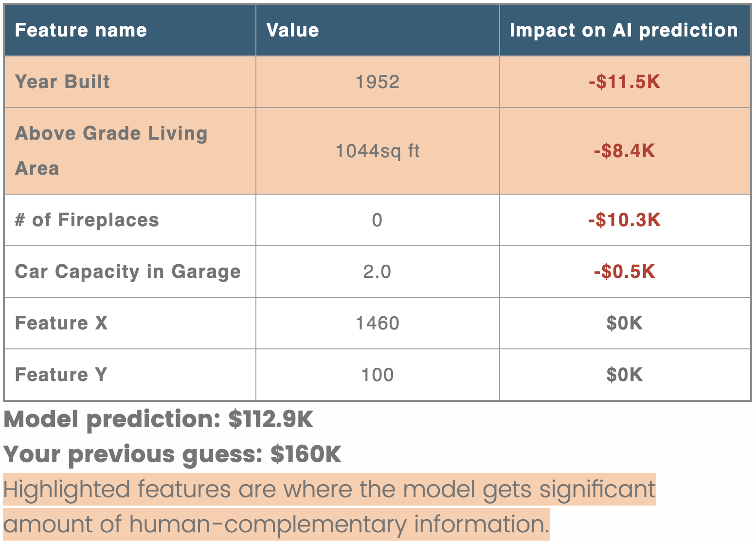Viewport: 756px width, 545px height.
Task: Click the 1044sq ft value cell
Action: [x=378, y=151]
